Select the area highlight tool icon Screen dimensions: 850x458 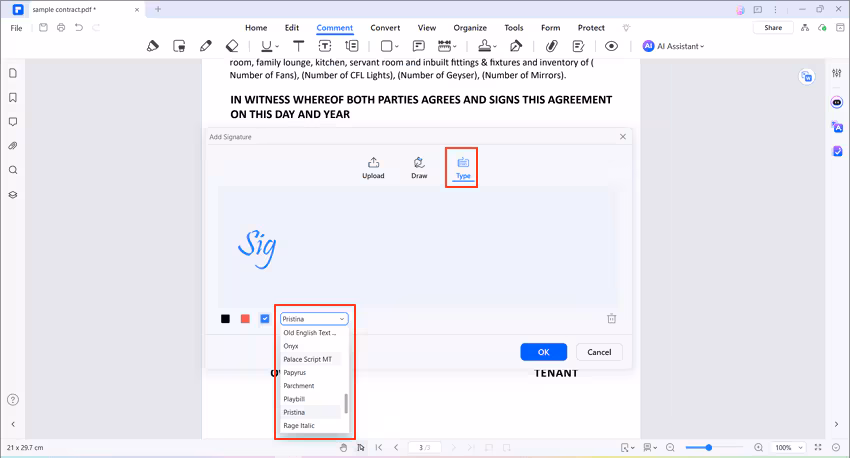coord(179,46)
